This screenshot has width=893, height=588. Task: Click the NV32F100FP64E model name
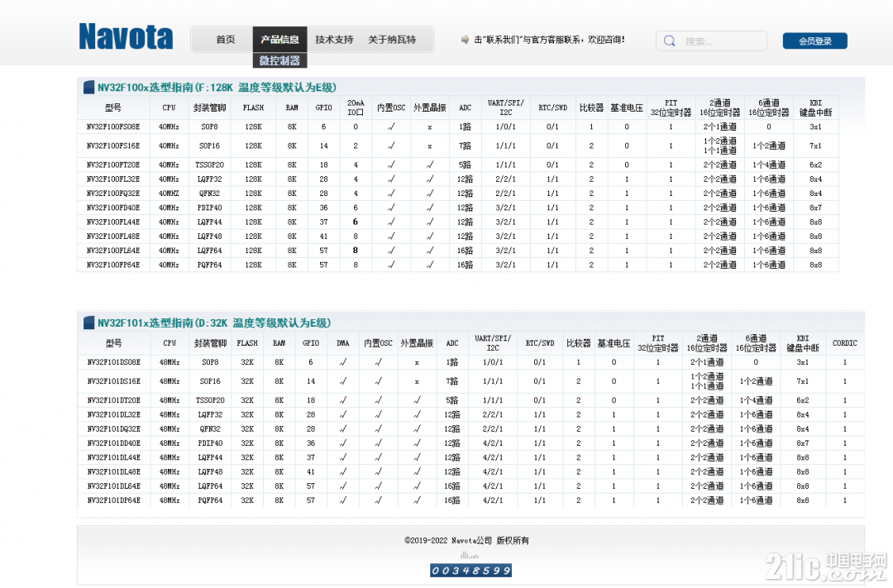pos(113,265)
